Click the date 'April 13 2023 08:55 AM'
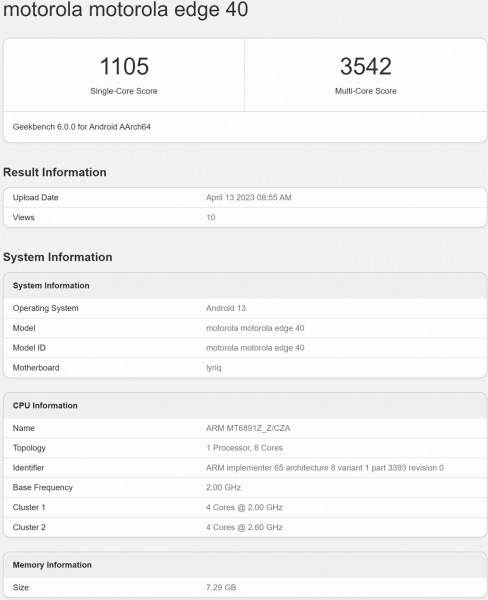 pos(249,197)
